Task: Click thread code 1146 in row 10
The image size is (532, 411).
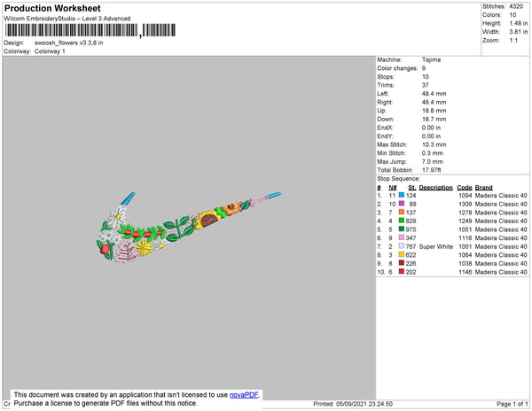Action: tap(465, 272)
